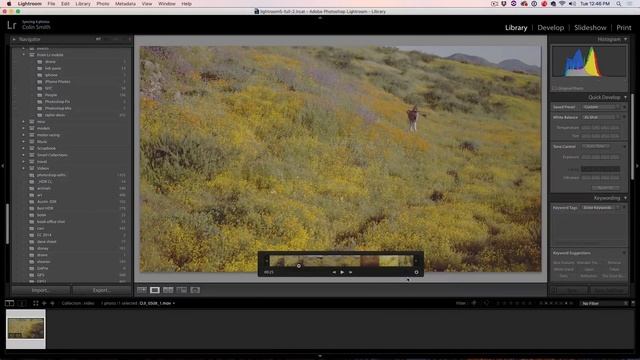Click the histogram graph
This screenshot has width=640, height=360.
click(x=589, y=61)
